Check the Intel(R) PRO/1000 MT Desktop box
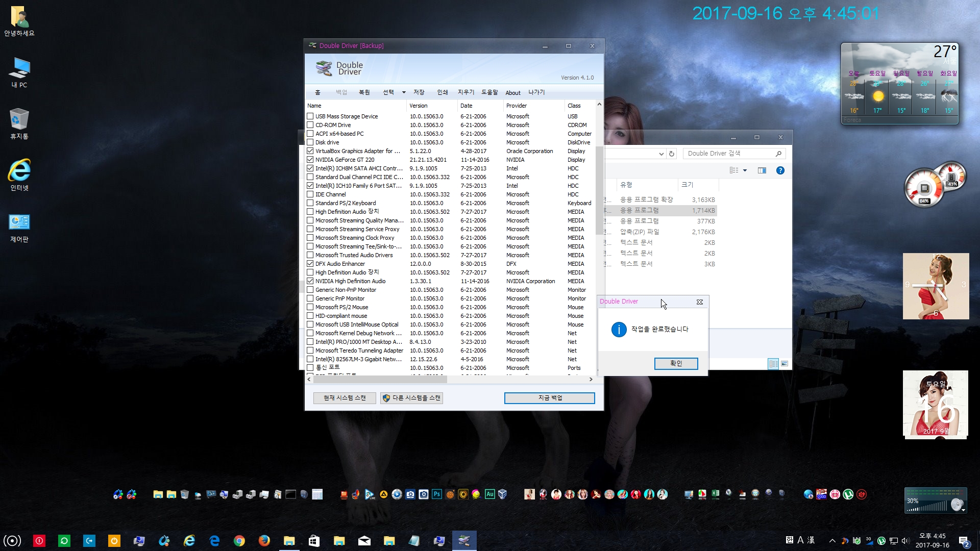Image resolution: width=980 pixels, height=551 pixels. [x=310, y=342]
